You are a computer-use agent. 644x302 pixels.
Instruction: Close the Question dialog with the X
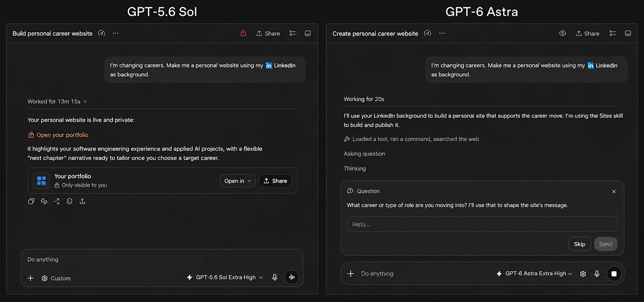coord(614,191)
